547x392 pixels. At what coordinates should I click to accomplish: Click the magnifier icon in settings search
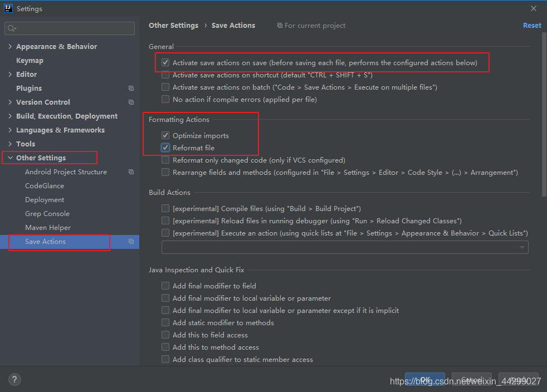point(11,28)
